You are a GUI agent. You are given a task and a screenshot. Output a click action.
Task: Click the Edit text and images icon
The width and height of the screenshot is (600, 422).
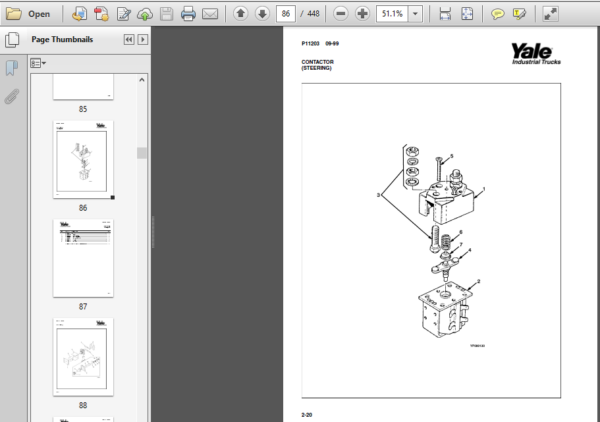123,14
